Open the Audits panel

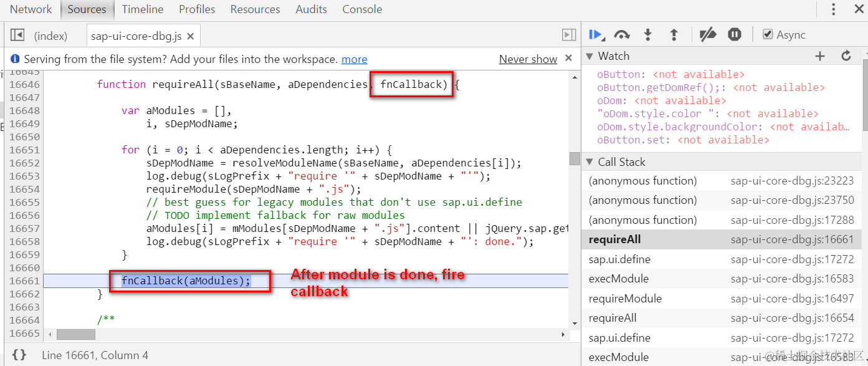click(312, 9)
